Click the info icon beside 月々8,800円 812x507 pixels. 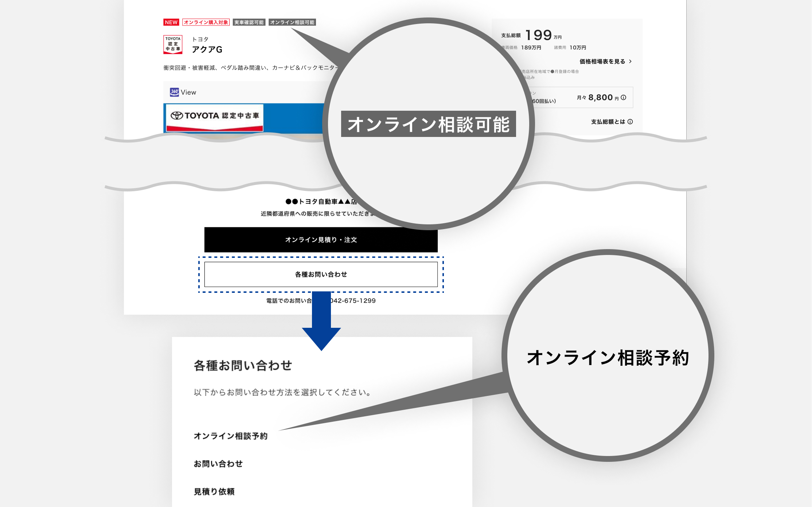(x=623, y=97)
